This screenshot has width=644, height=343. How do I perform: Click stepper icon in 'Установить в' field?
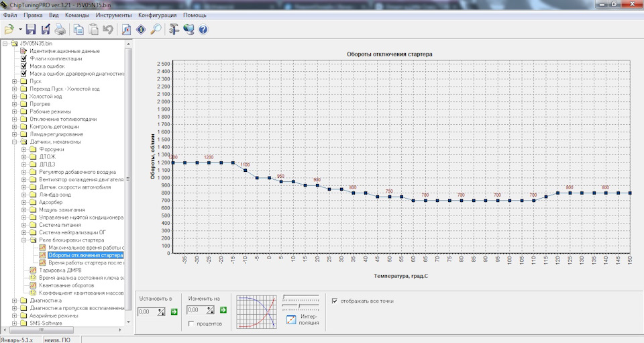[161, 311]
